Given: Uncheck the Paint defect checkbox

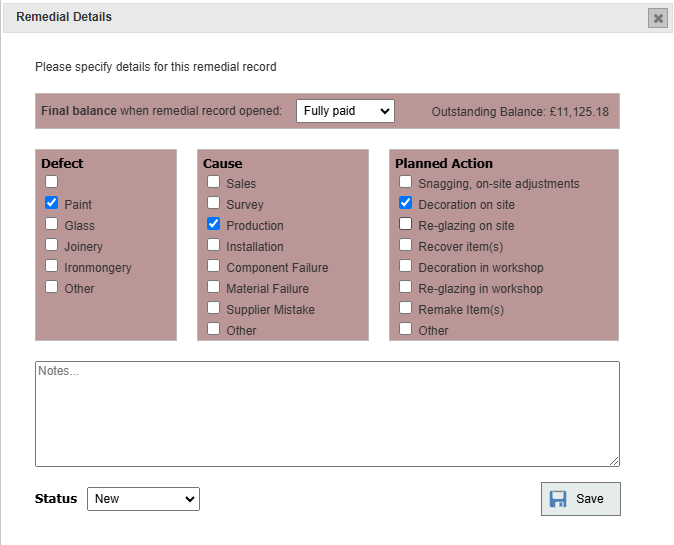Looking at the screenshot, I should click(52, 203).
